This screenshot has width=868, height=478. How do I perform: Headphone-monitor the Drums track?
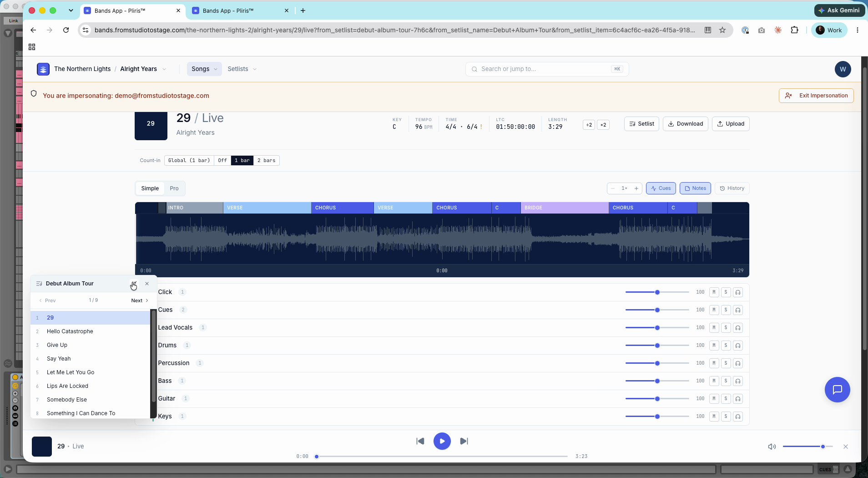(x=738, y=346)
